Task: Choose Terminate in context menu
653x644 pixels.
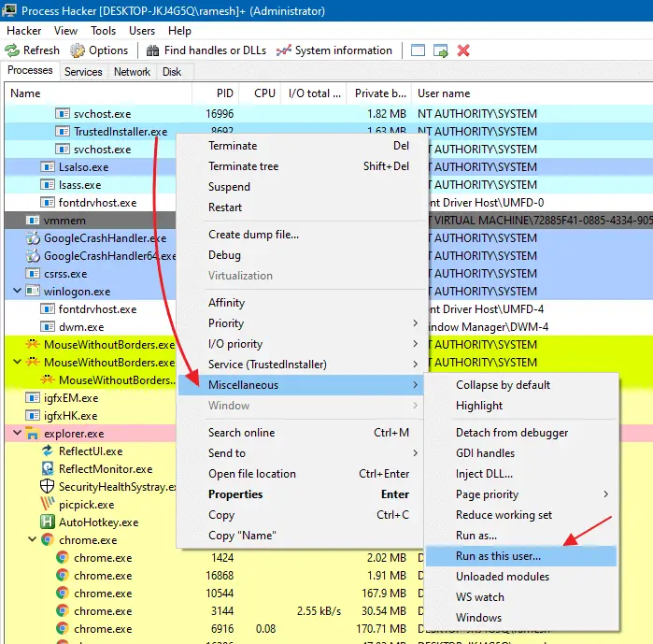Action: (303, 146)
